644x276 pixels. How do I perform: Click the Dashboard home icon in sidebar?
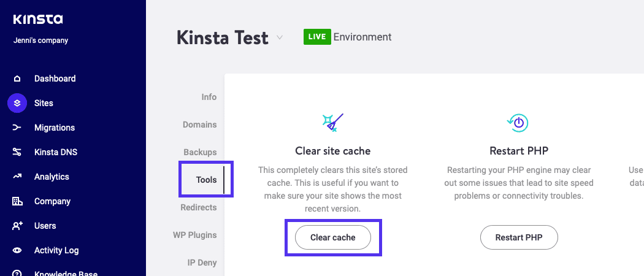click(x=17, y=79)
